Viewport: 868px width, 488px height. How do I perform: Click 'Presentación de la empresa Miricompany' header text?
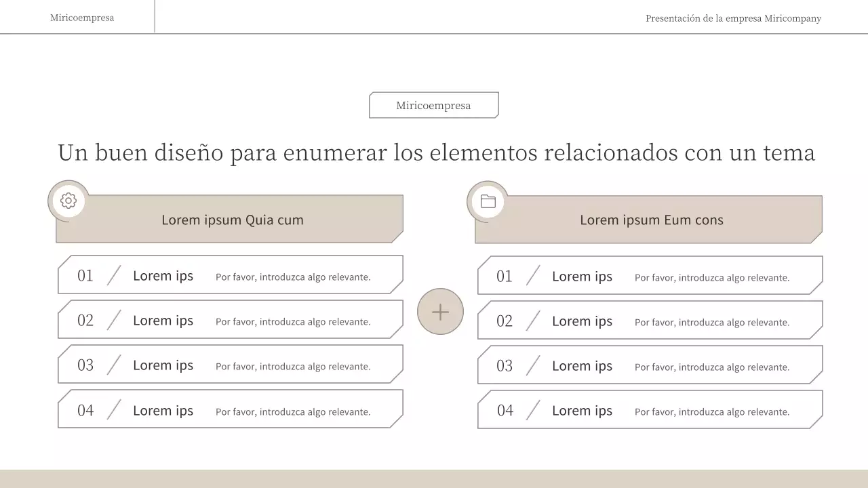[x=733, y=18]
